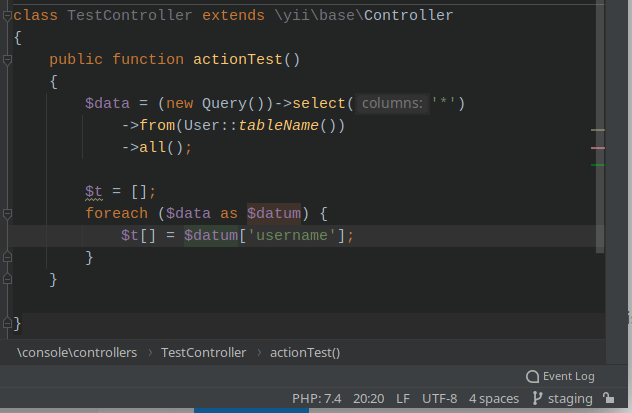Viewport: 632px width, 413px height.
Task: Click the Event Log balloon icon
Action: click(x=532, y=377)
